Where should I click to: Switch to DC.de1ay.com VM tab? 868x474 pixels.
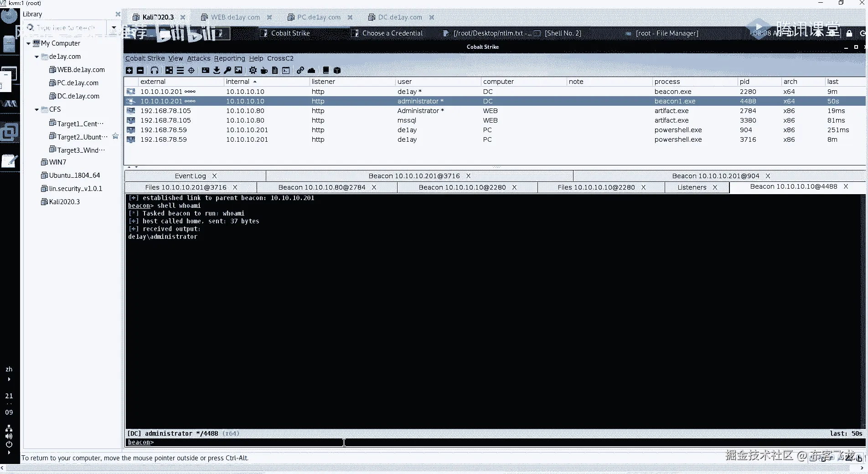(x=400, y=17)
